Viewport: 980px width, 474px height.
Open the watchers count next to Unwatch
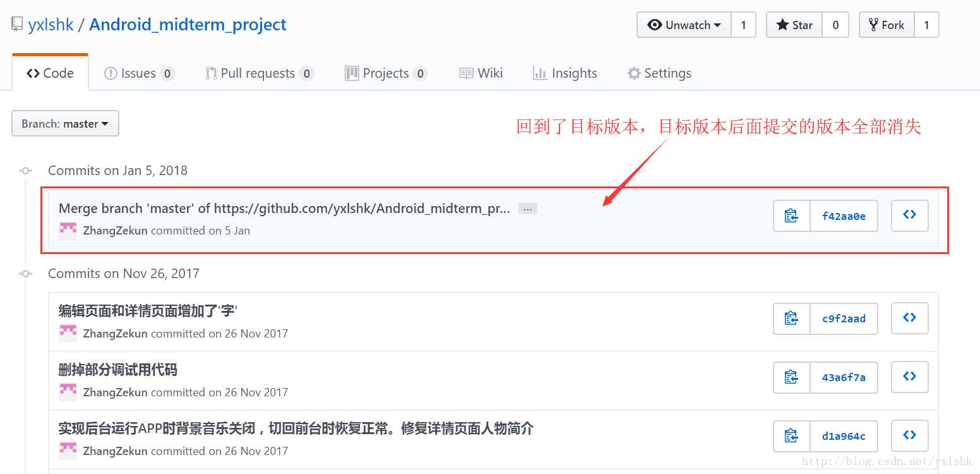[x=743, y=25]
